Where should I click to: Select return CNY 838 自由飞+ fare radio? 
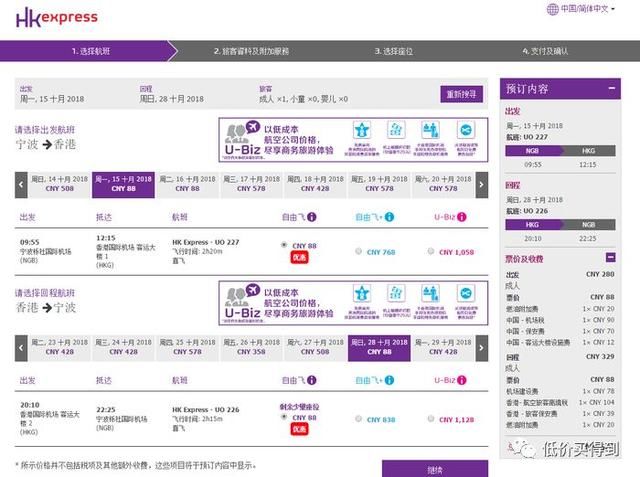358,419
